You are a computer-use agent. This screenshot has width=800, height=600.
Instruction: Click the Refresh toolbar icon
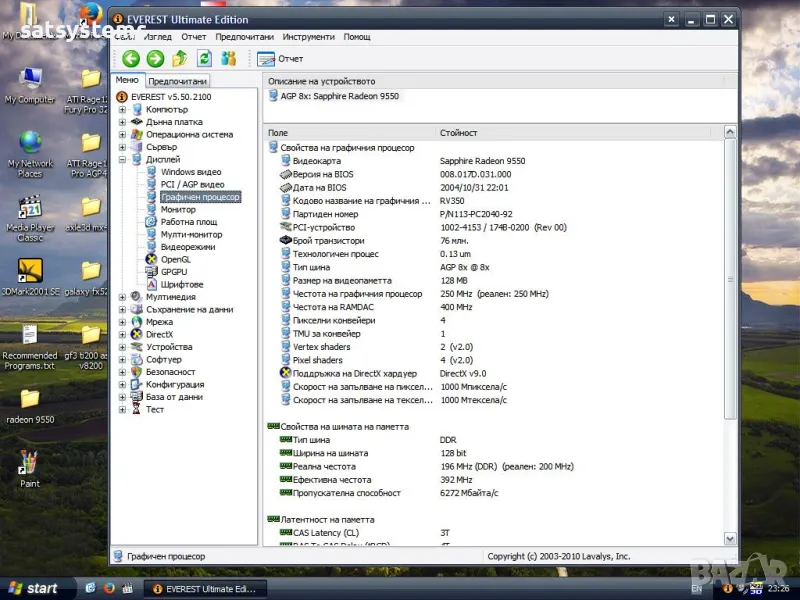204,59
